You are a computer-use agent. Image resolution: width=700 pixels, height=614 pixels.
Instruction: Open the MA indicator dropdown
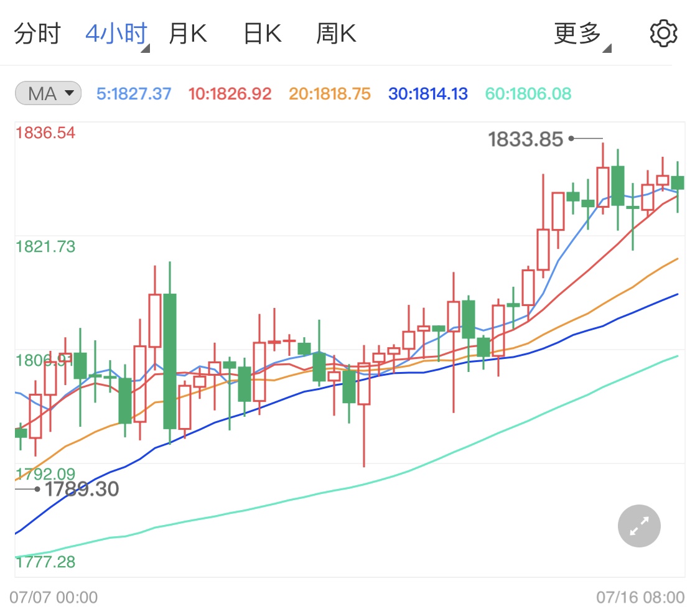pos(48,93)
